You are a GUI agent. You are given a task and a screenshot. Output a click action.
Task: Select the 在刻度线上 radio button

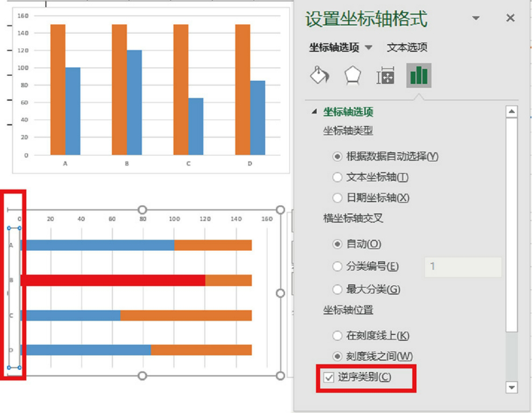[x=337, y=336]
